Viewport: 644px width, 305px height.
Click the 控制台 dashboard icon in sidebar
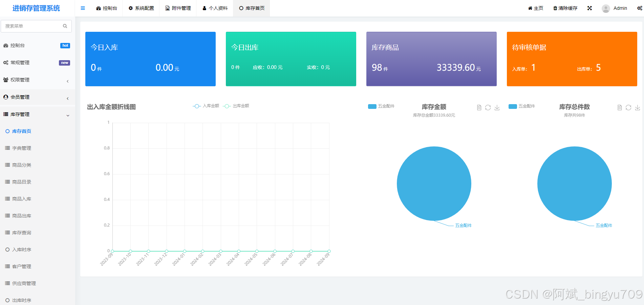[x=6, y=45]
